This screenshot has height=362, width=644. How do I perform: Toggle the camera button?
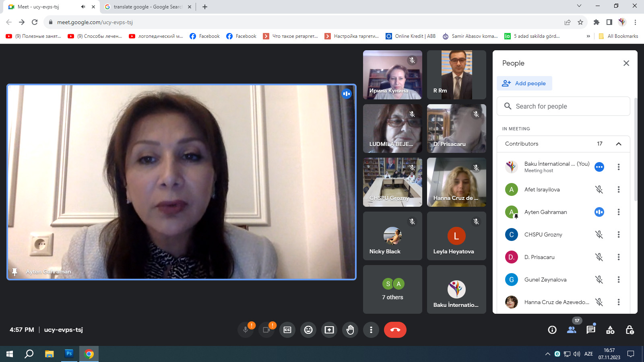coord(266,330)
